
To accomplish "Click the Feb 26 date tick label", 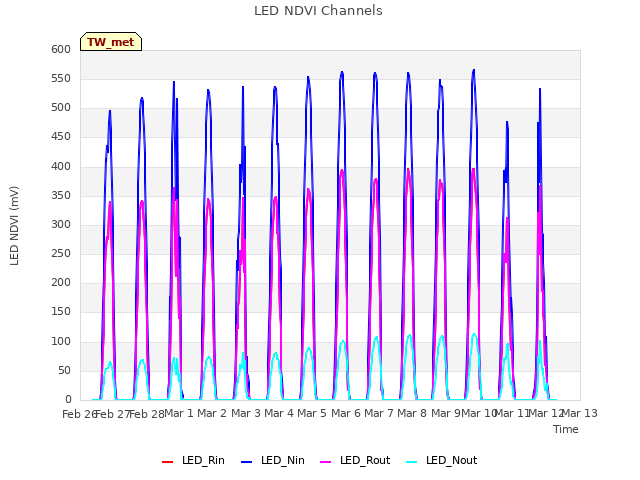I will point(79,414).
